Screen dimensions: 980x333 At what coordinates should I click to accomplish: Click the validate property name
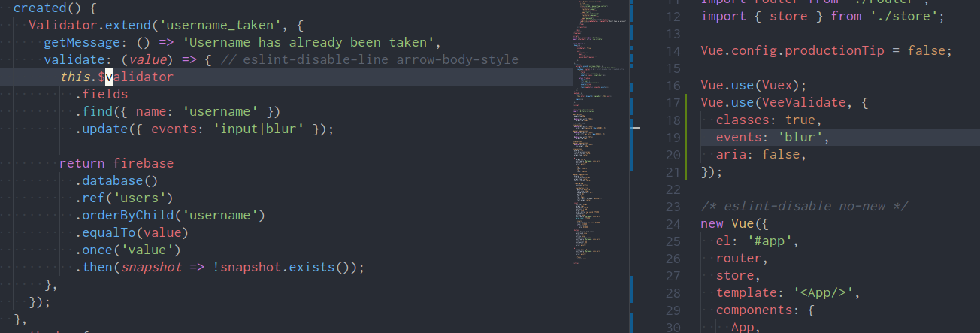(x=75, y=60)
